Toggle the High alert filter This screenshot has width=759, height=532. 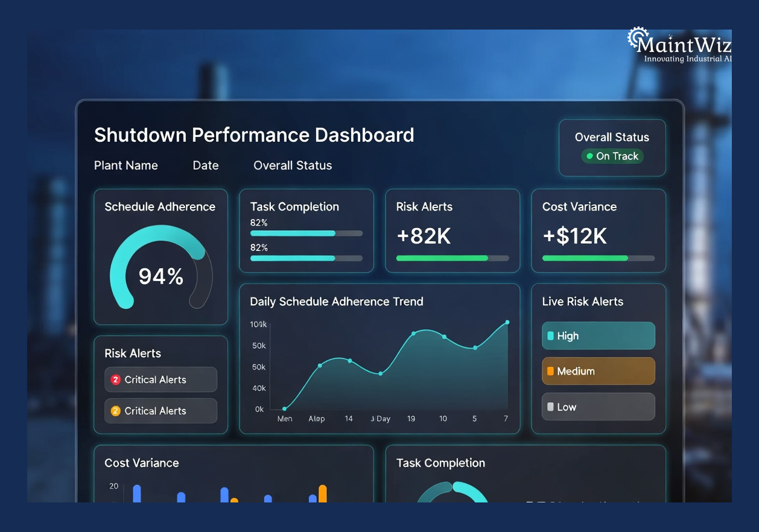(598, 335)
